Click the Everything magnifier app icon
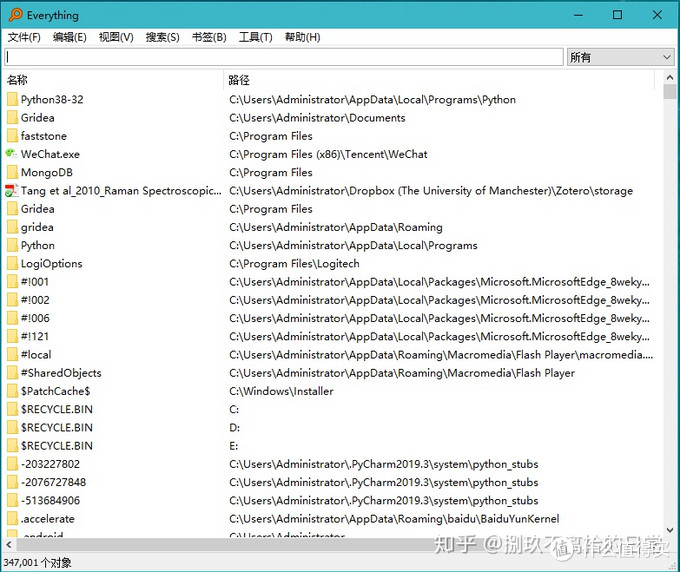Image resolution: width=680 pixels, height=572 pixels. tap(16, 15)
